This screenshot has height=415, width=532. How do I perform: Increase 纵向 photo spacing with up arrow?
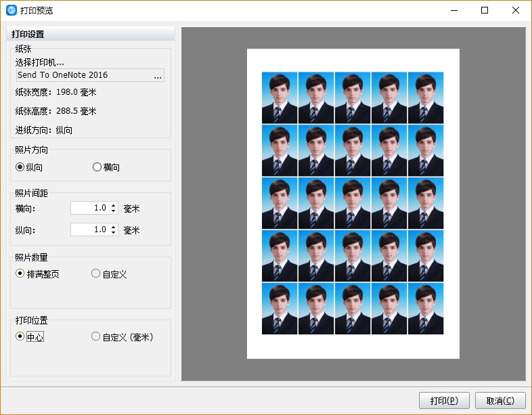[x=114, y=227]
